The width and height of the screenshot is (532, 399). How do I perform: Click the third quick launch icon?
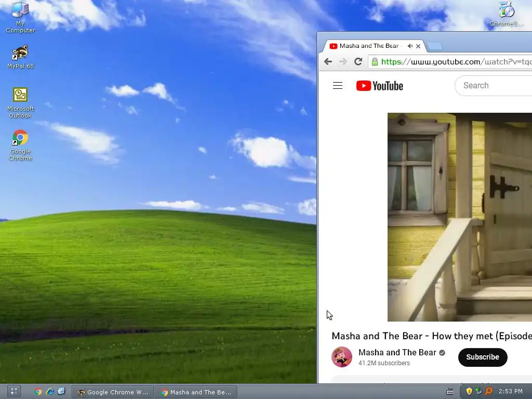point(61,392)
